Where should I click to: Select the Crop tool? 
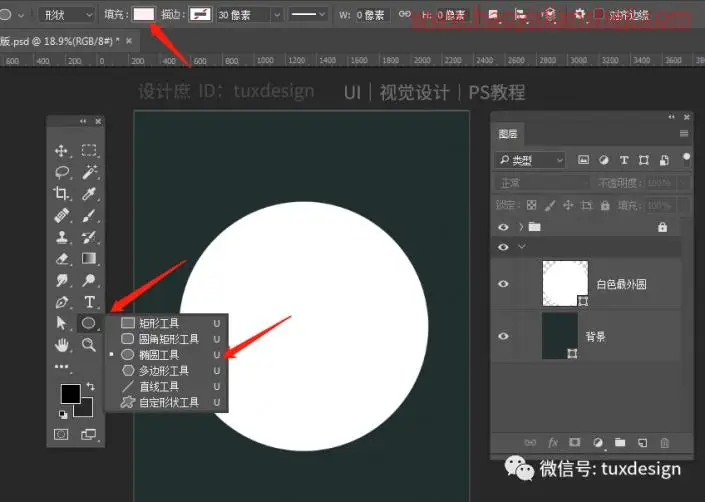62,193
